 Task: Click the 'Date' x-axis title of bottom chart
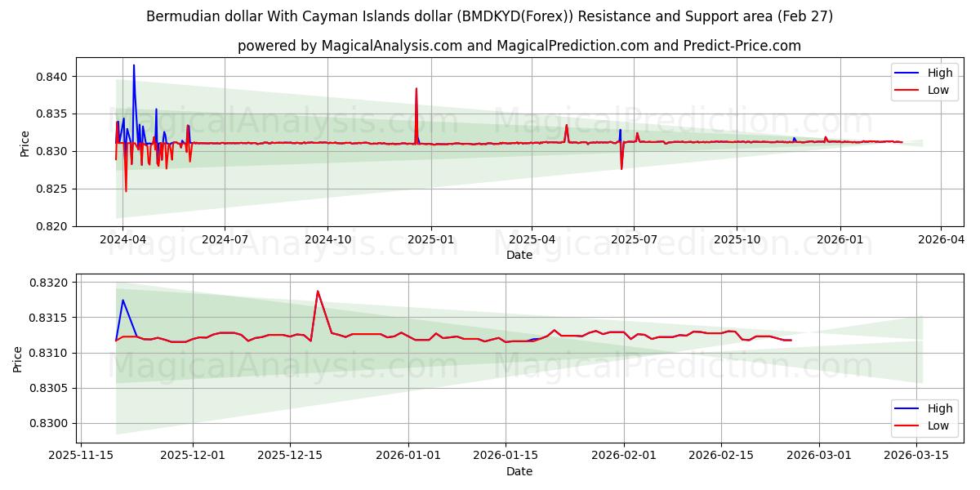519,471
